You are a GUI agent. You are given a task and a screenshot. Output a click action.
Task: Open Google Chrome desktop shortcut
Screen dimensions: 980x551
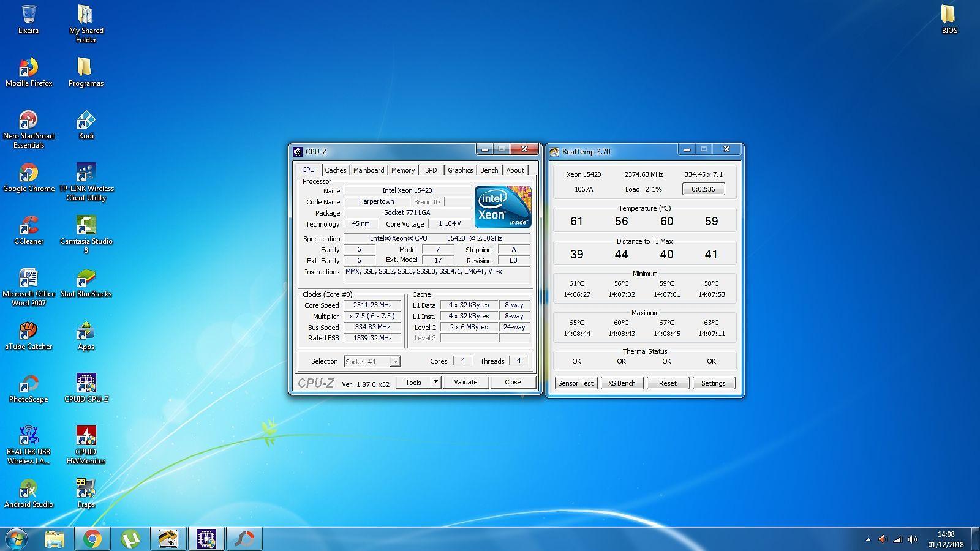coord(29,178)
